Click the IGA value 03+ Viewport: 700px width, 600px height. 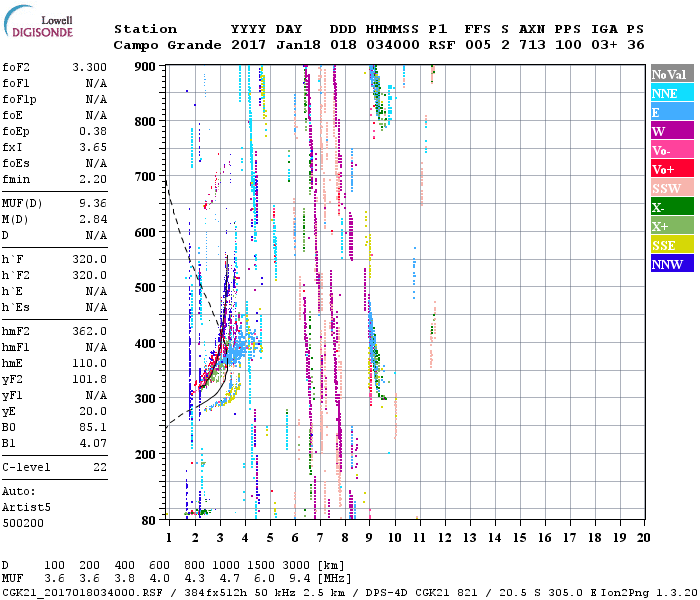[604, 45]
